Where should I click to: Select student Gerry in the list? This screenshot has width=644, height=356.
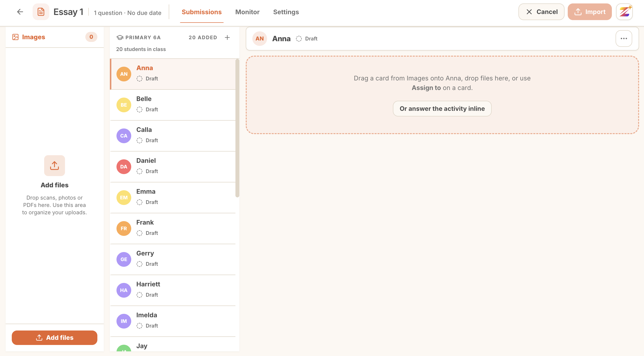(x=173, y=259)
